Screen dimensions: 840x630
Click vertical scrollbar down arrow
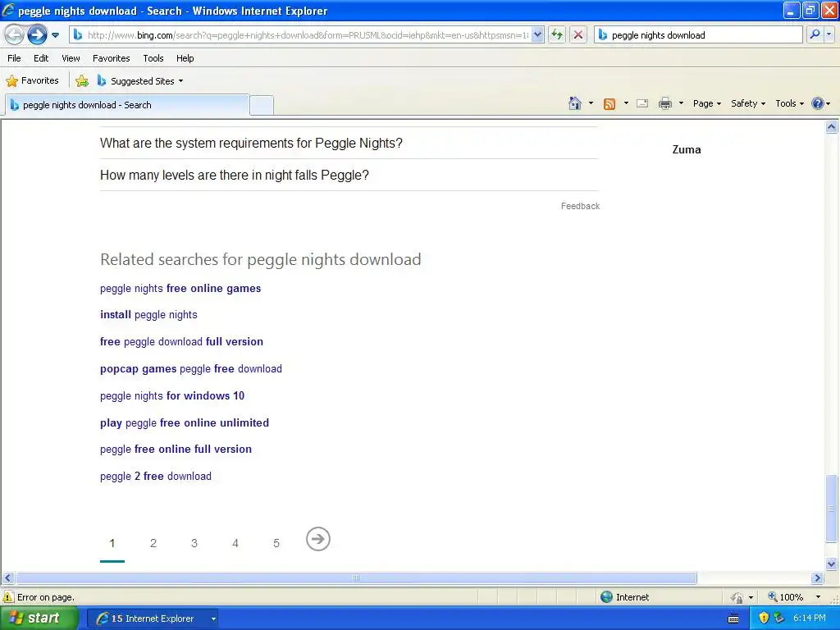tap(832, 564)
